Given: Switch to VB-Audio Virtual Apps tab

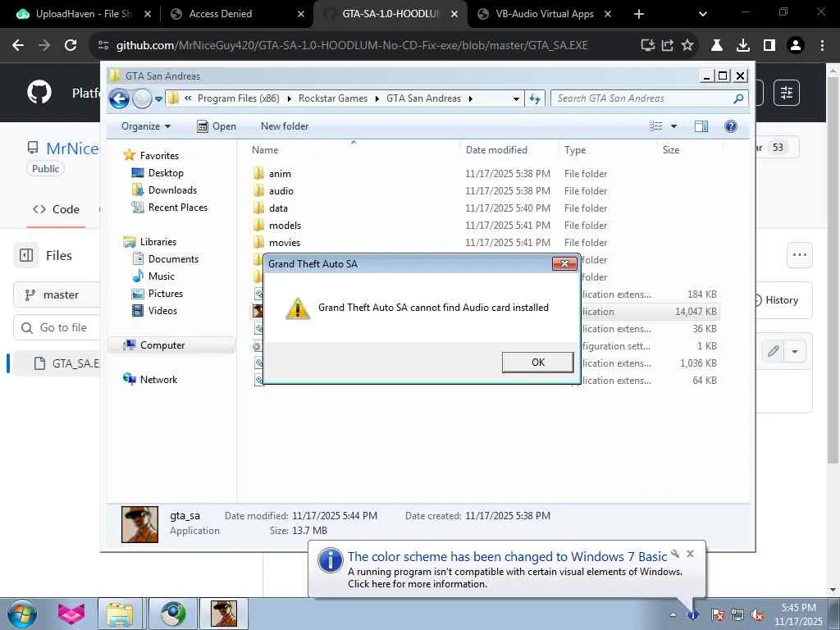Looking at the screenshot, I should [544, 14].
